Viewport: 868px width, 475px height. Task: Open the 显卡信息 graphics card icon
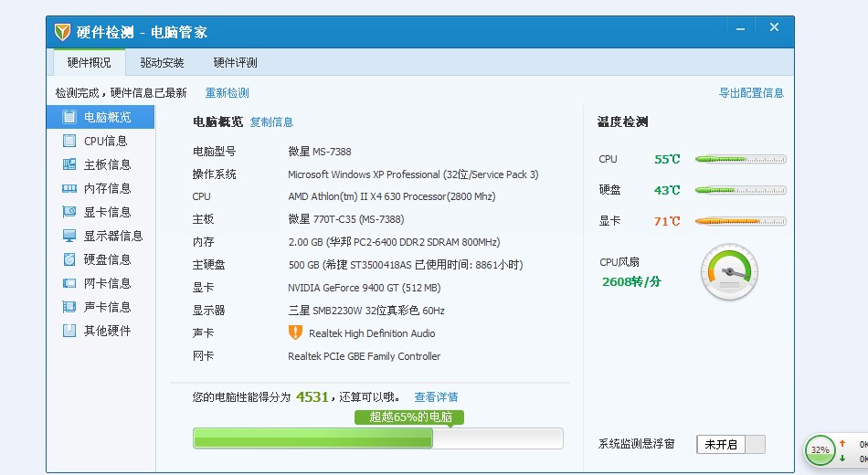tap(69, 212)
